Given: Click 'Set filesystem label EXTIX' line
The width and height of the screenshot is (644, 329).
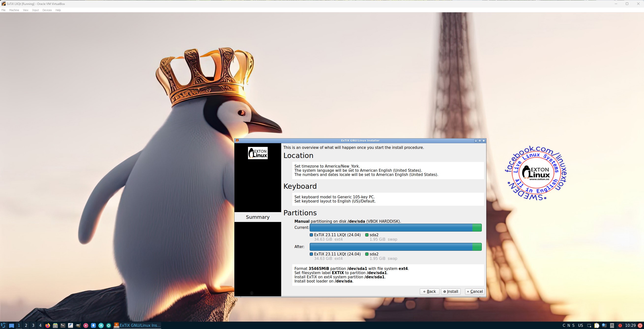Looking at the screenshot, I should click(x=341, y=273).
